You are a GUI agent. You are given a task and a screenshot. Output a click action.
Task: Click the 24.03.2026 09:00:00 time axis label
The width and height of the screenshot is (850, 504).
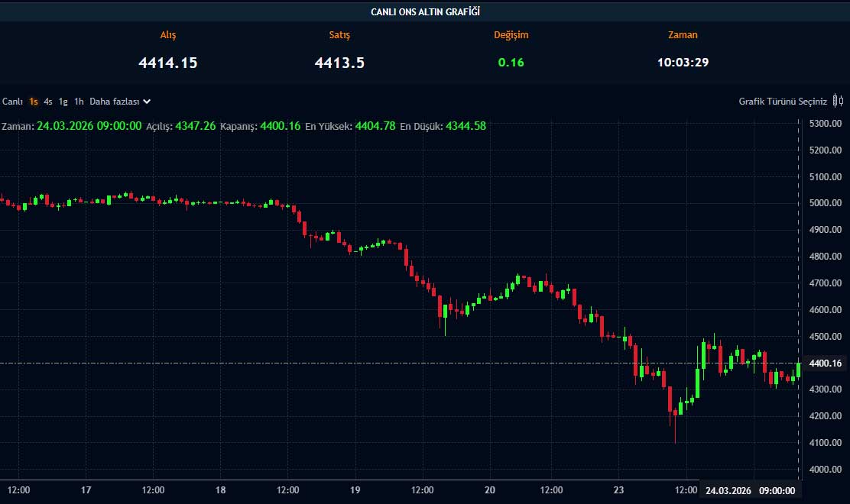[x=750, y=490]
